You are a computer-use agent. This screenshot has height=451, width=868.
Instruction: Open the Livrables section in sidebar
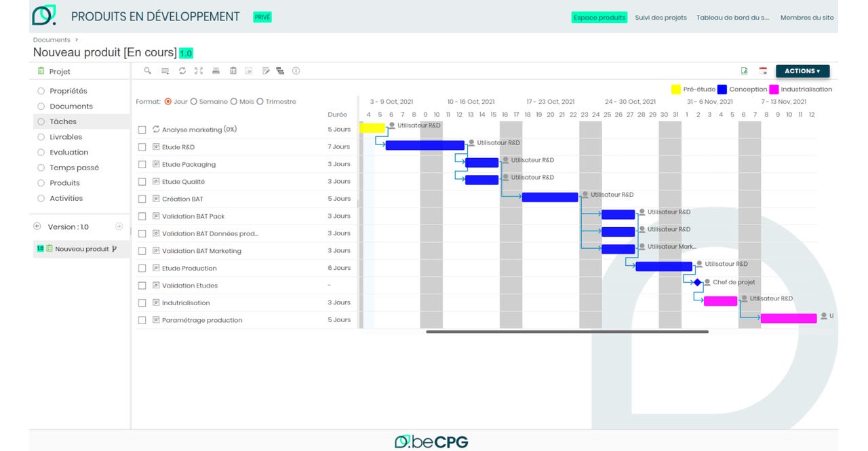[x=66, y=137]
